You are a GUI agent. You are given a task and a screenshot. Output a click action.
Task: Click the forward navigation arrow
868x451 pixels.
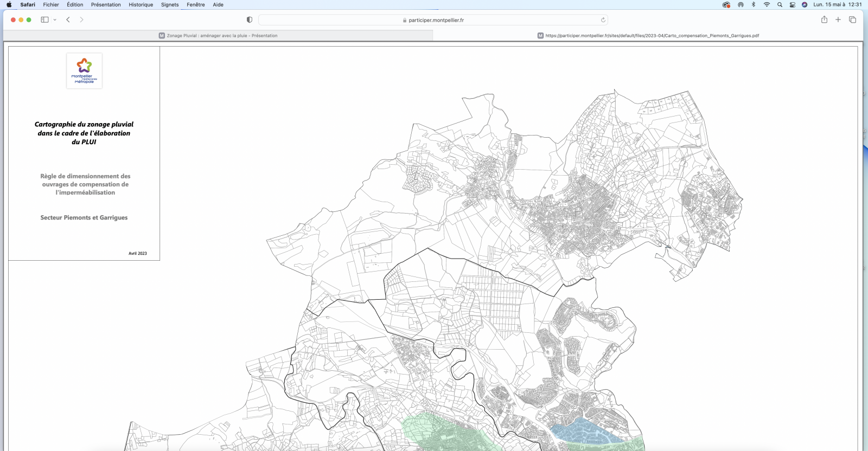point(81,20)
